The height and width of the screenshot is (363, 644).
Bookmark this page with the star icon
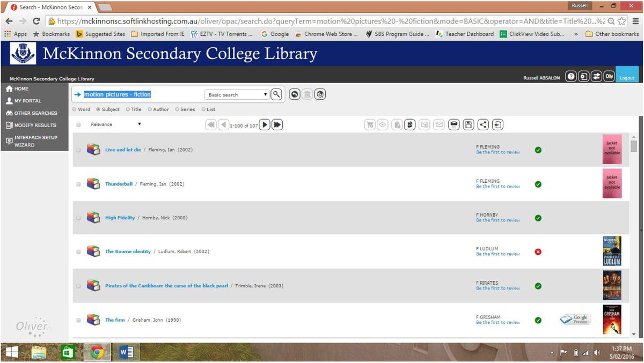pos(621,21)
